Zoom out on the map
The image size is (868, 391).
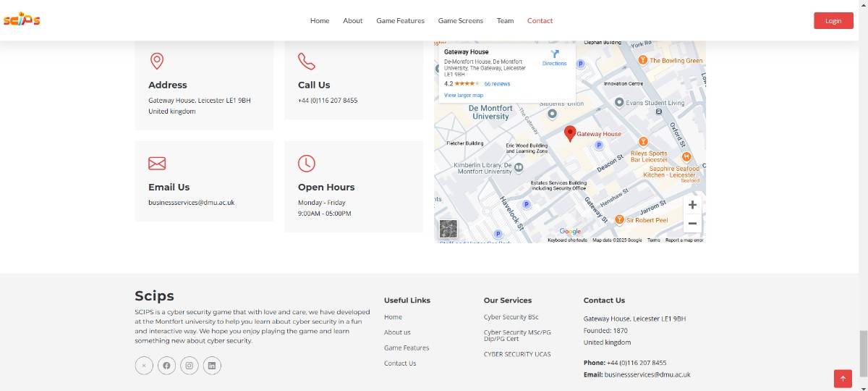pyautogui.click(x=692, y=224)
